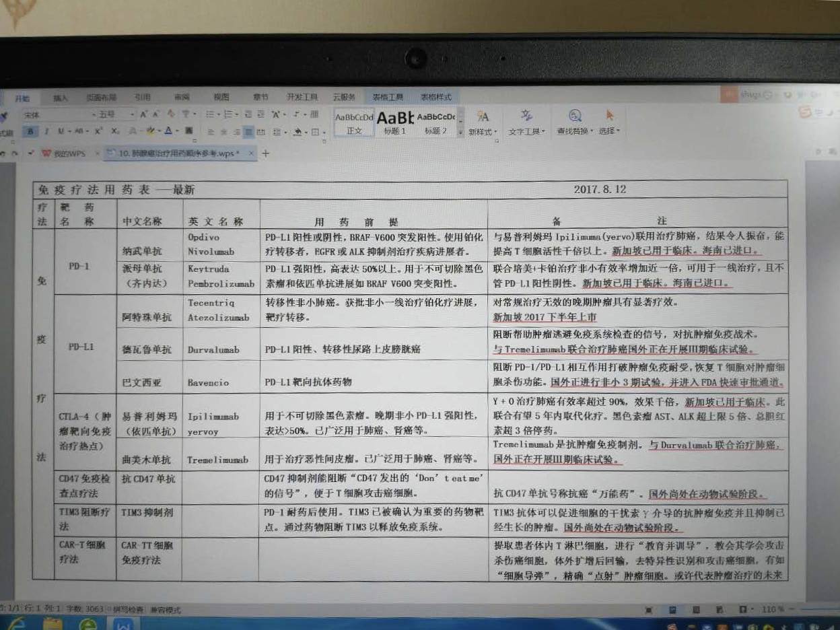Toggle italic formatting in the ribbon
Viewport: 840px width, 630px height.
click(46, 132)
